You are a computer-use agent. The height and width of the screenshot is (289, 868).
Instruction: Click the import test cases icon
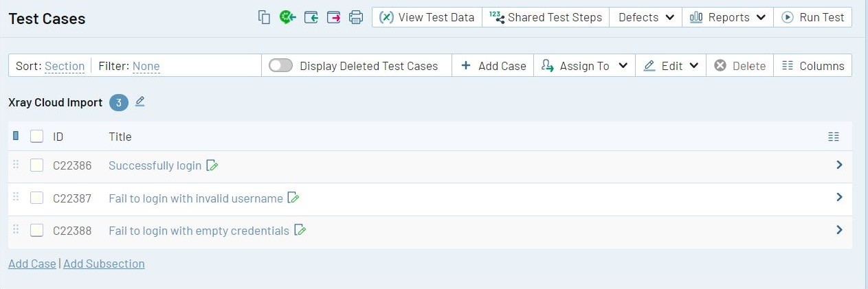point(311,17)
